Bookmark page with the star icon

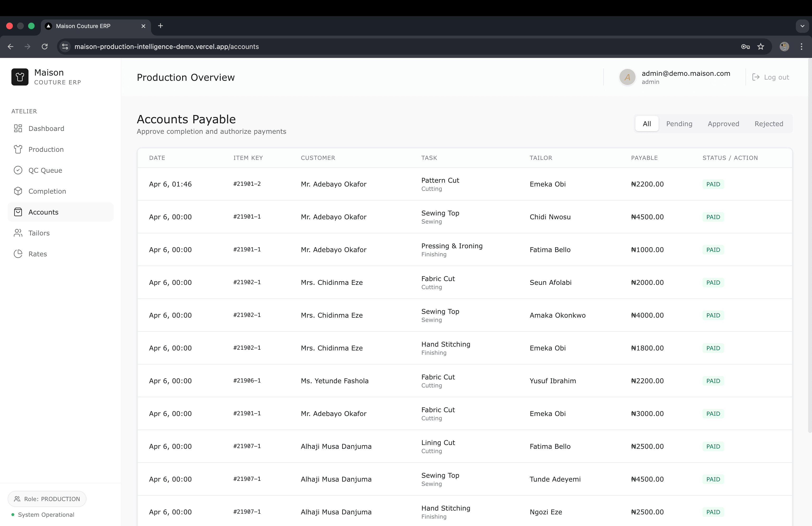tap(760, 46)
